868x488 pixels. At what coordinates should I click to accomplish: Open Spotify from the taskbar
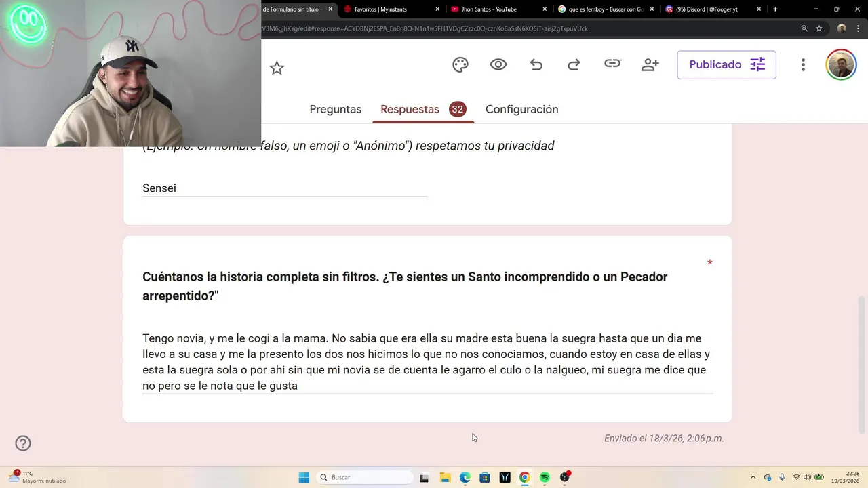[545, 477]
